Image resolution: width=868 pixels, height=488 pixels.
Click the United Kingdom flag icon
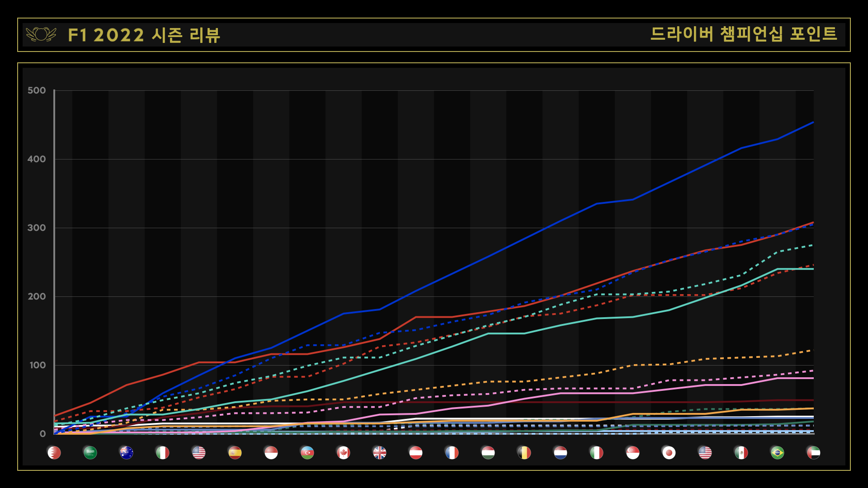(x=380, y=452)
